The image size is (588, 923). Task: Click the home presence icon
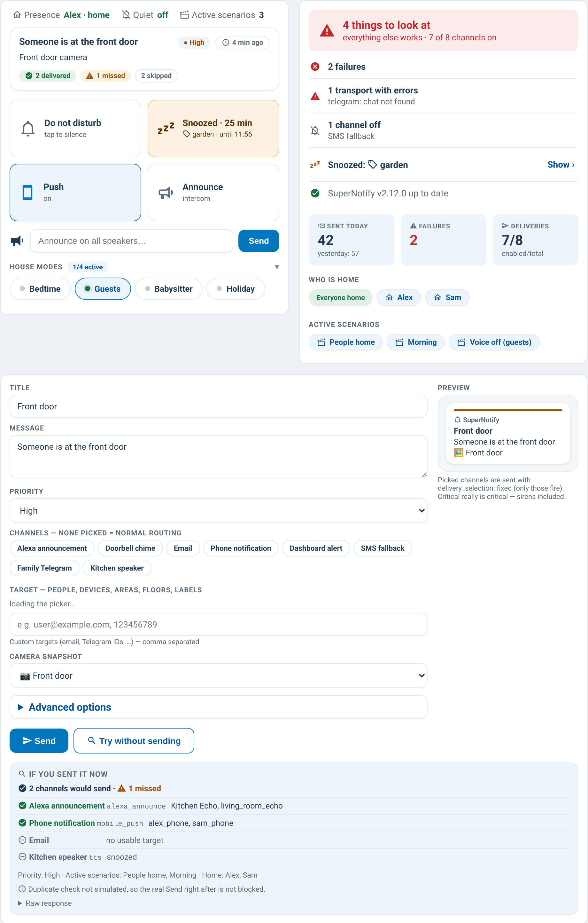pyautogui.click(x=17, y=15)
